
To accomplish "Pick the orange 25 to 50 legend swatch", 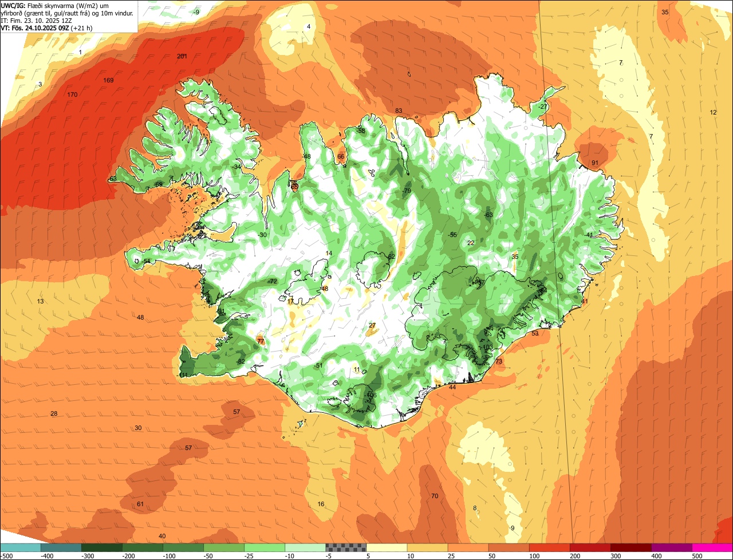I will point(468,547).
